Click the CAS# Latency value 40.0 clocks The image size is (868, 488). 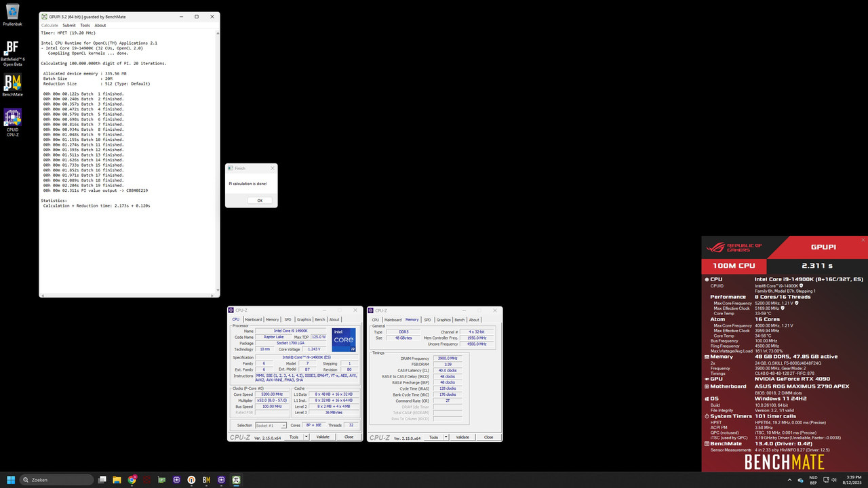point(448,370)
